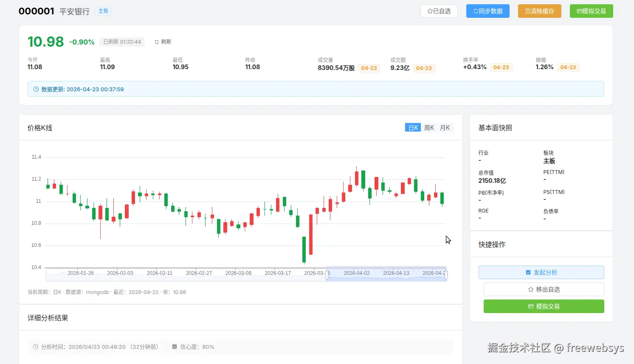
Task: Launch analysis via 发起分析 button
Action: [541, 272]
